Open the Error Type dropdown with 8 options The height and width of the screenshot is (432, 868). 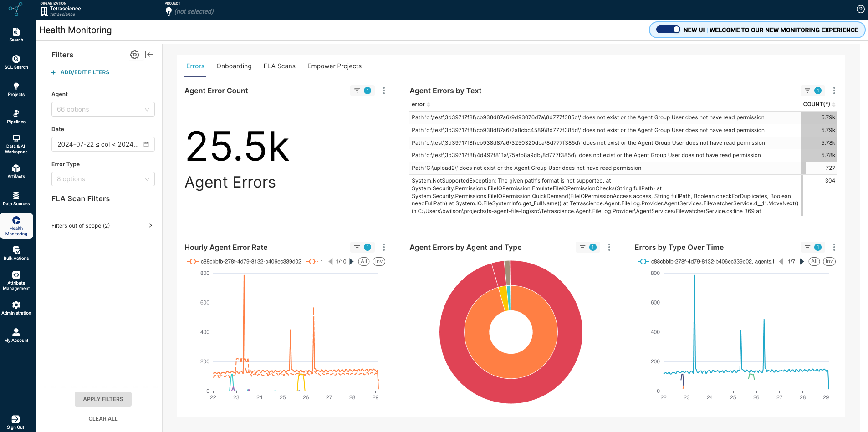103,179
